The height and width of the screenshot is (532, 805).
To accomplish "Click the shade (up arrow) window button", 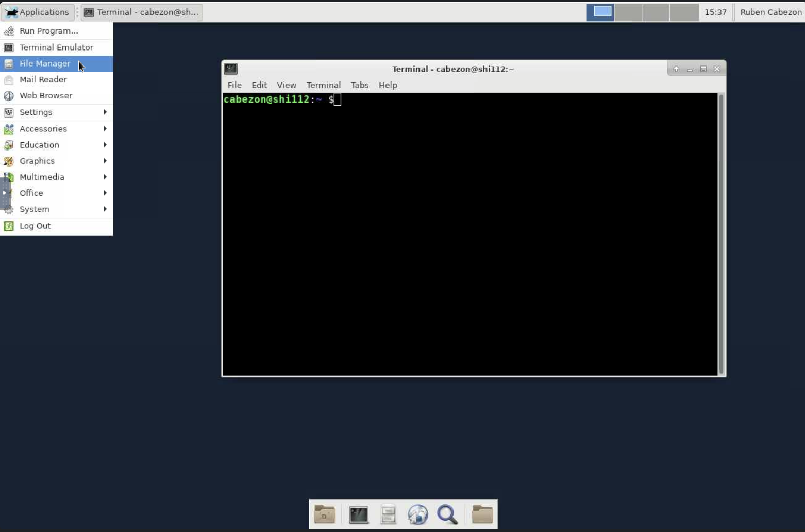I will (676, 69).
